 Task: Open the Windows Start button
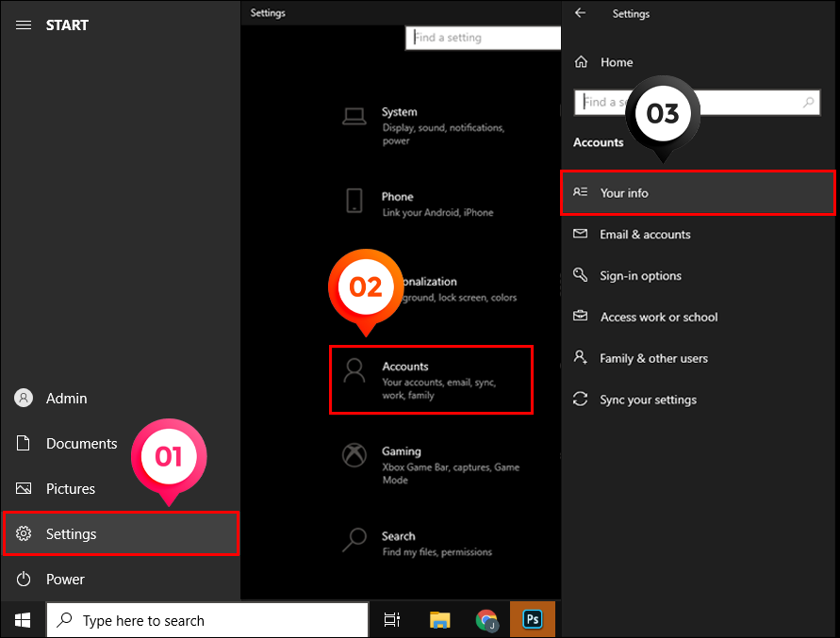pyautogui.click(x=23, y=620)
